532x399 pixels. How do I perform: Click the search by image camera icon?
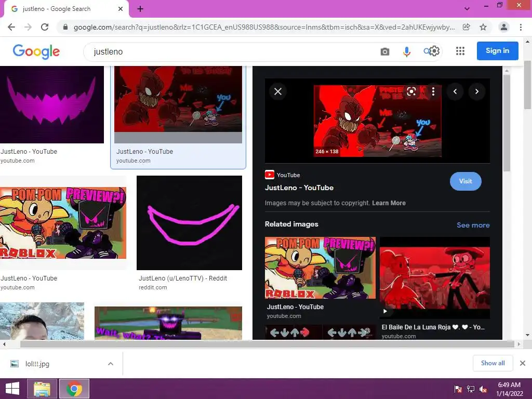385,51
